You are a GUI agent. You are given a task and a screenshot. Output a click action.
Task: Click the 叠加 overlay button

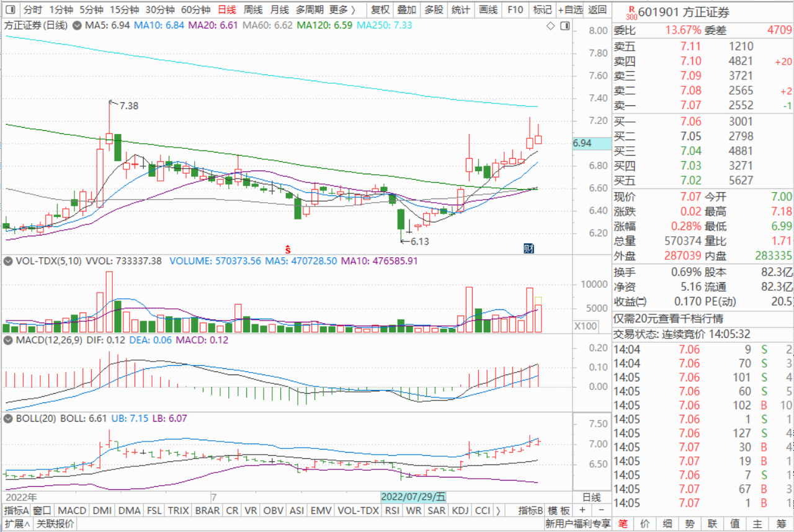407,10
